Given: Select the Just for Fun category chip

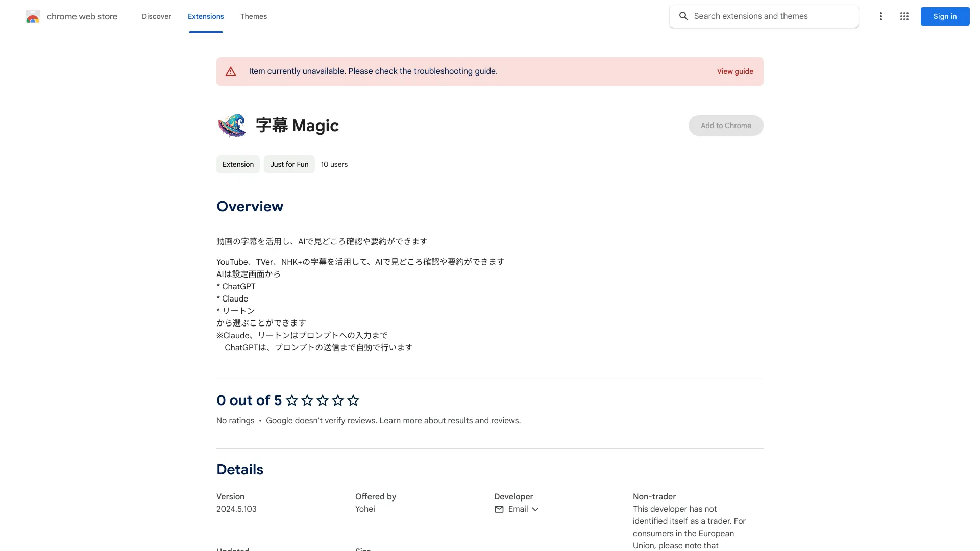Looking at the screenshot, I should click(289, 164).
